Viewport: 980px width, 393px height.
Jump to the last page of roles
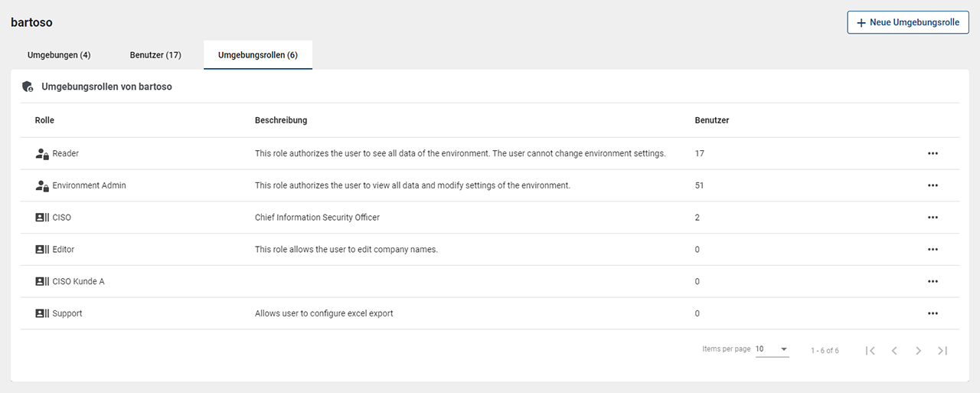click(942, 350)
